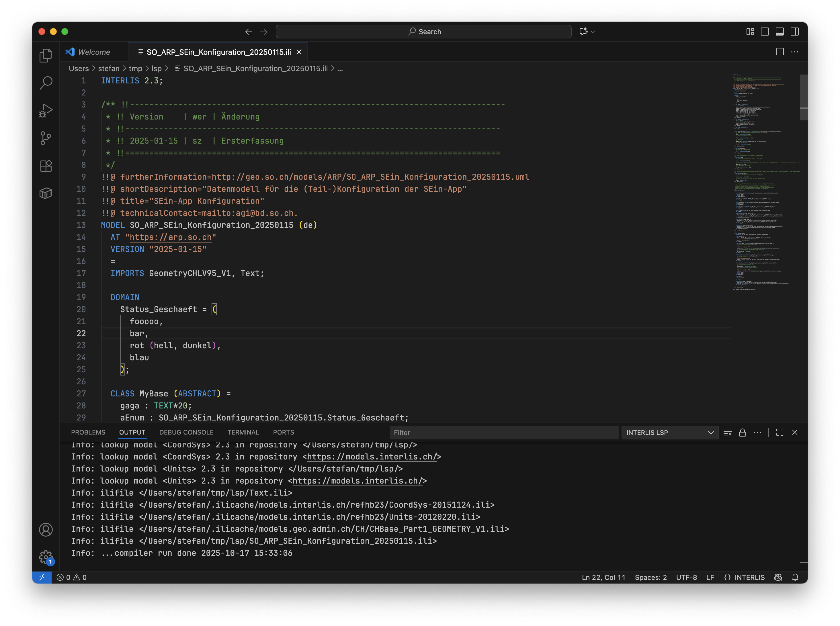The height and width of the screenshot is (626, 840).
Task: Open the Source Control view
Action: 46,138
